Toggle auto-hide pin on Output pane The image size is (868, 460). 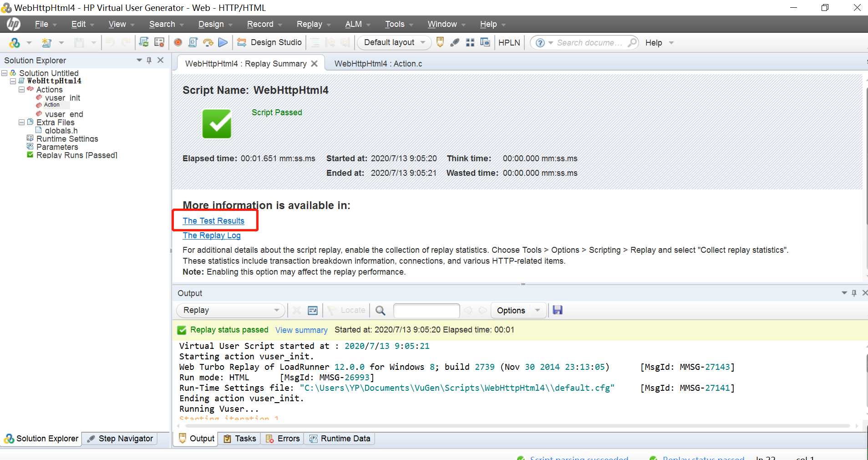point(854,293)
